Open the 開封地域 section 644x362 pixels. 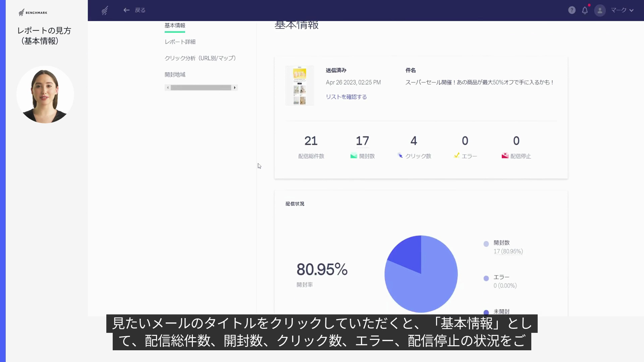[175, 74]
